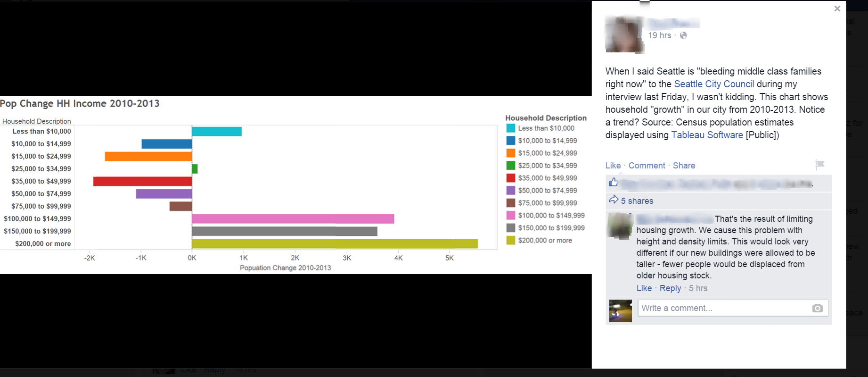Viewport: 868px width, 377px height.
Task: Open the Seattle City Council link
Action: tap(713, 84)
